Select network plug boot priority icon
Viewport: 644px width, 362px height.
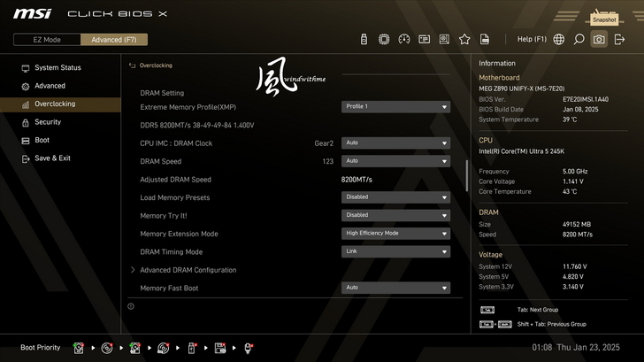248,348
